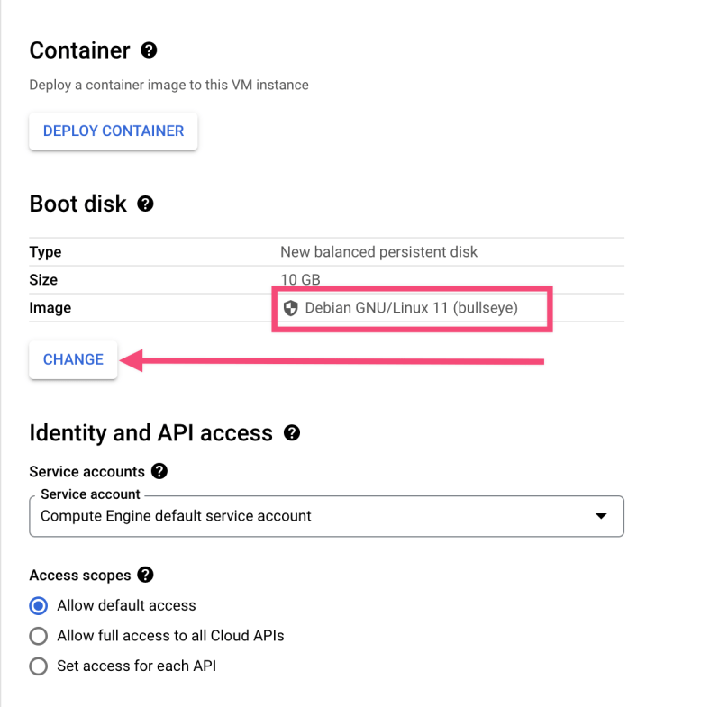
Task: Select the Allow default access option
Action: pos(38,606)
